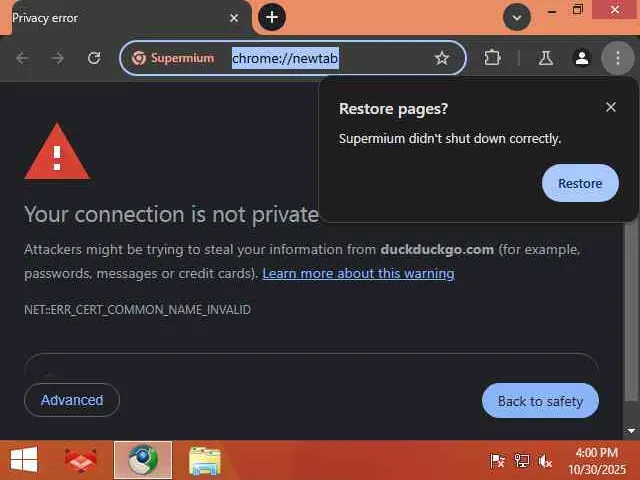
Task: Open the profile avatar menu
Action: 582,58
